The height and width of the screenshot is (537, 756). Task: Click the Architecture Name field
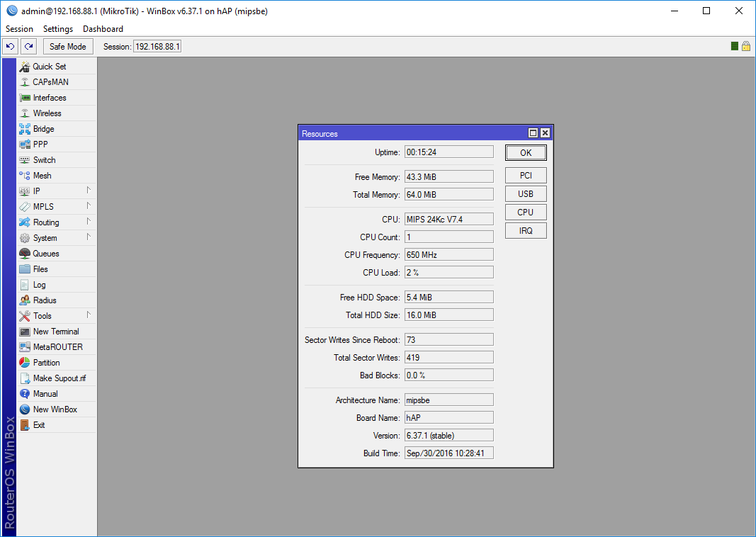[449, 400]
